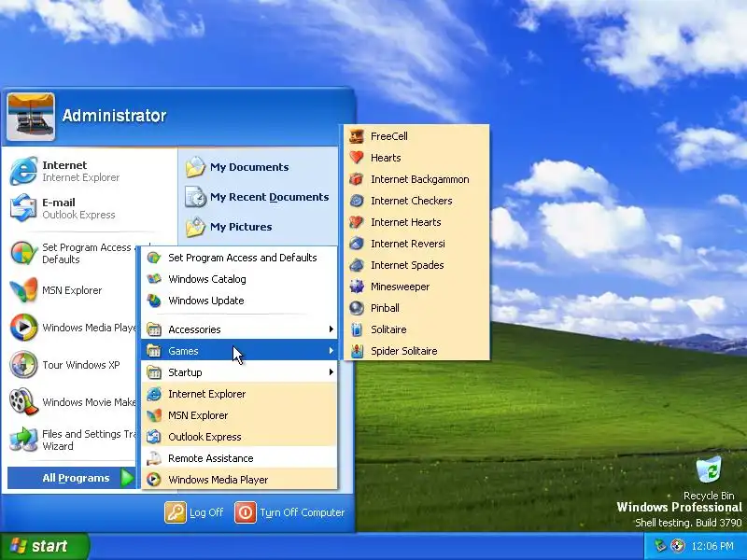
Task: Click the Log Off button
Action: point(194,512)
